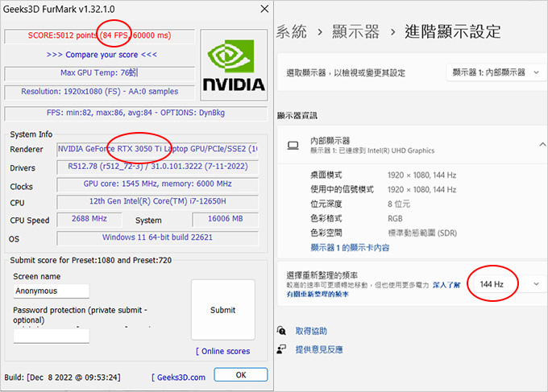
Task: Click the SCORE:5012 points result field
Action: [100, 35]
